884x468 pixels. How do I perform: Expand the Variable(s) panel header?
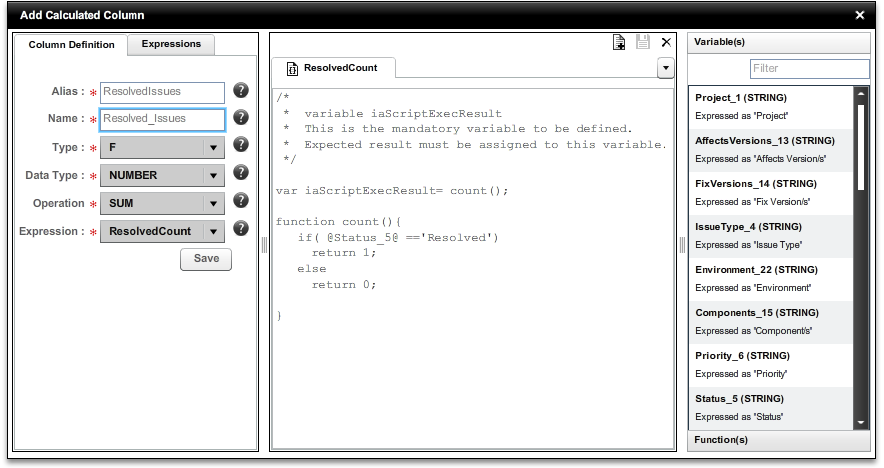pos(779,42)
